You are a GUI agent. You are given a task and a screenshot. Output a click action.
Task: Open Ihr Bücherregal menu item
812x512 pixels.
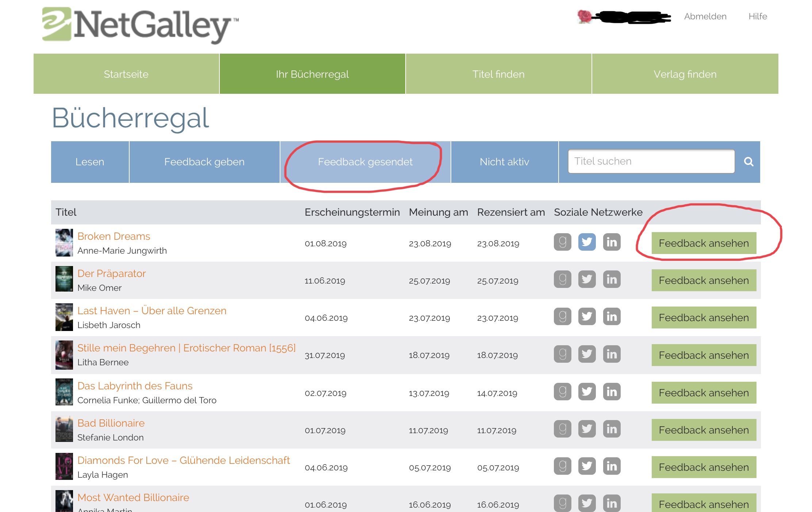click(313, 74)
